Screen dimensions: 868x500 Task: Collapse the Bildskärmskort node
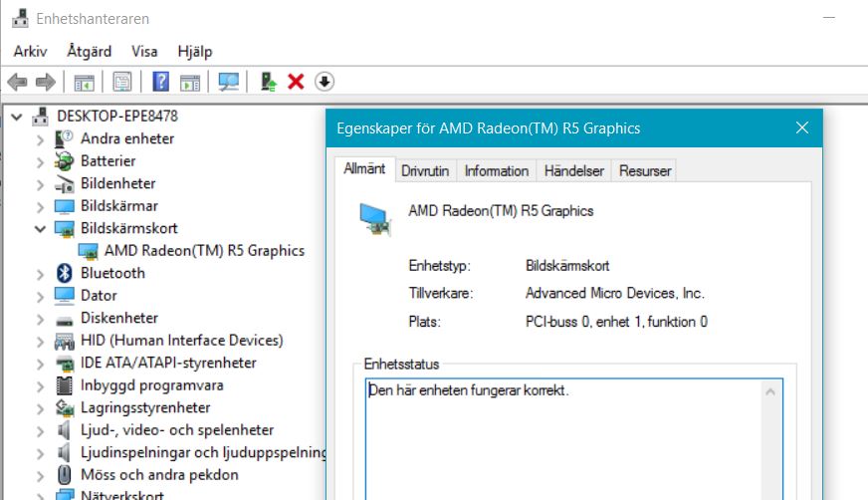click(x=40, y=229)
